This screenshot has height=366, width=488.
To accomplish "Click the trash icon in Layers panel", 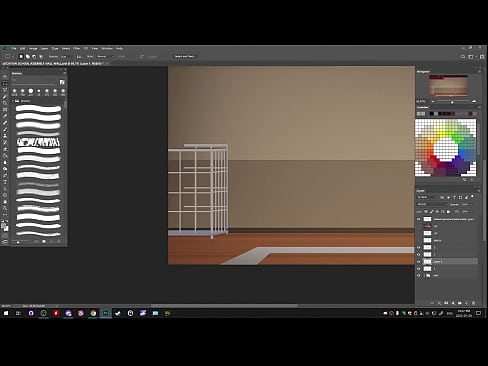I will [x=474, y=303].
